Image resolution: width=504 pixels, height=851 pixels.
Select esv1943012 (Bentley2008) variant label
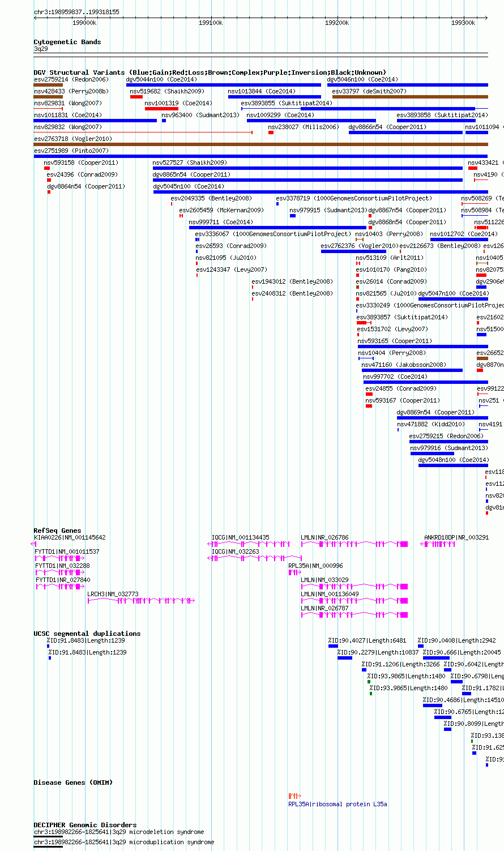[293, 281]
